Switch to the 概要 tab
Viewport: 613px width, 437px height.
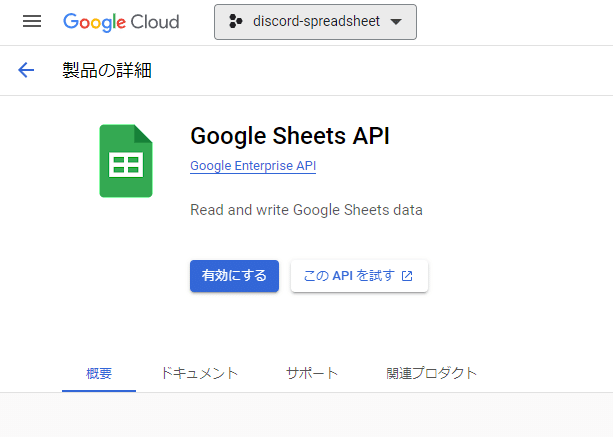click(x=99, y=373)
